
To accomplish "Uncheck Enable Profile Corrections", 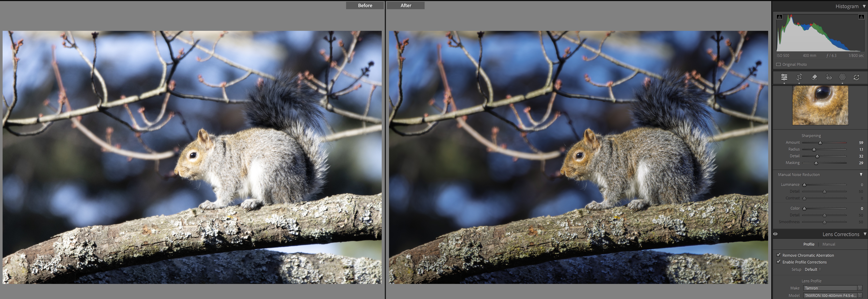I will tap(778, 262).
